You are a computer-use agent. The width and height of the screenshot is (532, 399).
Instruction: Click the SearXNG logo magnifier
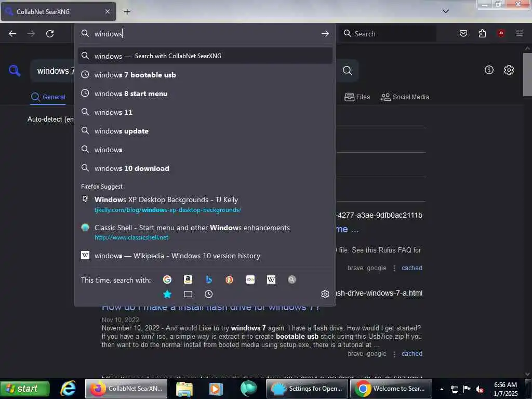pyautogui.click(x=14, y=70)
